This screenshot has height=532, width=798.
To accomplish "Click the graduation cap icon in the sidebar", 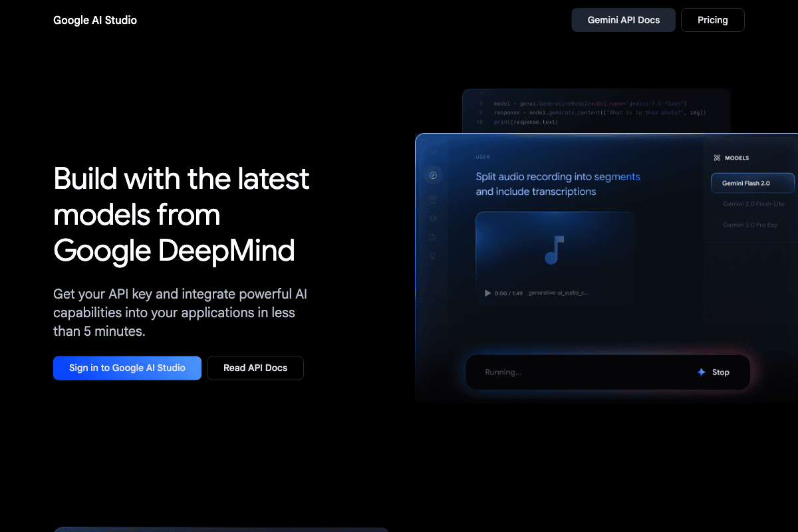I will (x=433, y=218).
